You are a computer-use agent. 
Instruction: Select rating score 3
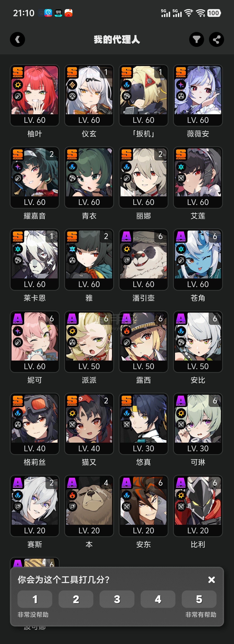point(117,599)
